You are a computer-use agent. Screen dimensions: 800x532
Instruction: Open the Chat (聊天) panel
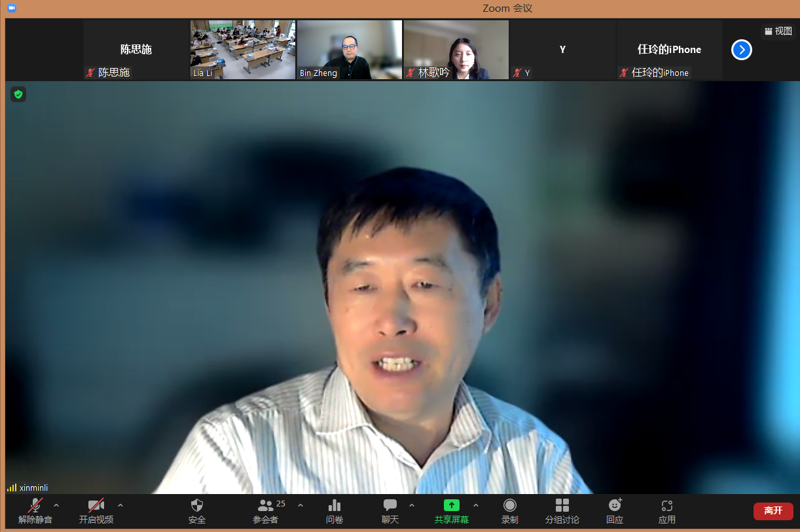390,506
